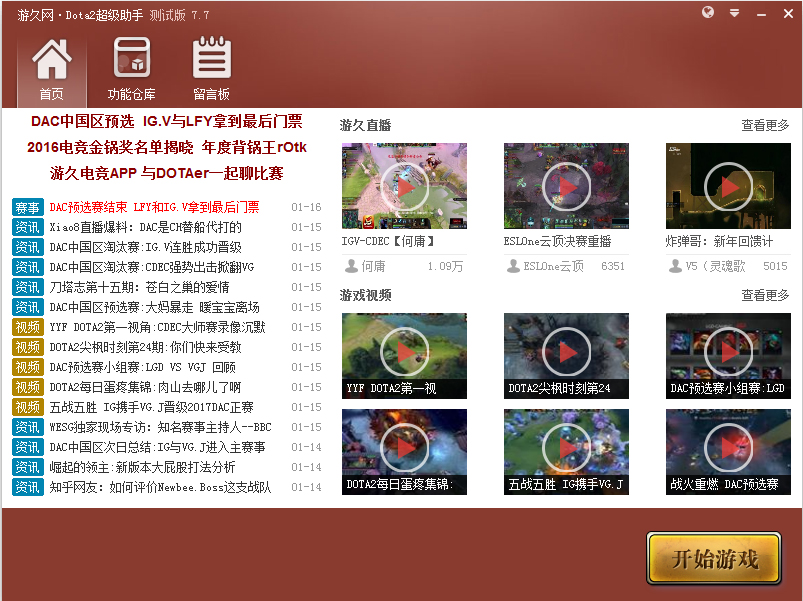The height and width of the screenshot is (601, 803).
Task: Open video DAC预选赛小组赛:LGD VS VGJ 回顾
Action: (142, 367)
